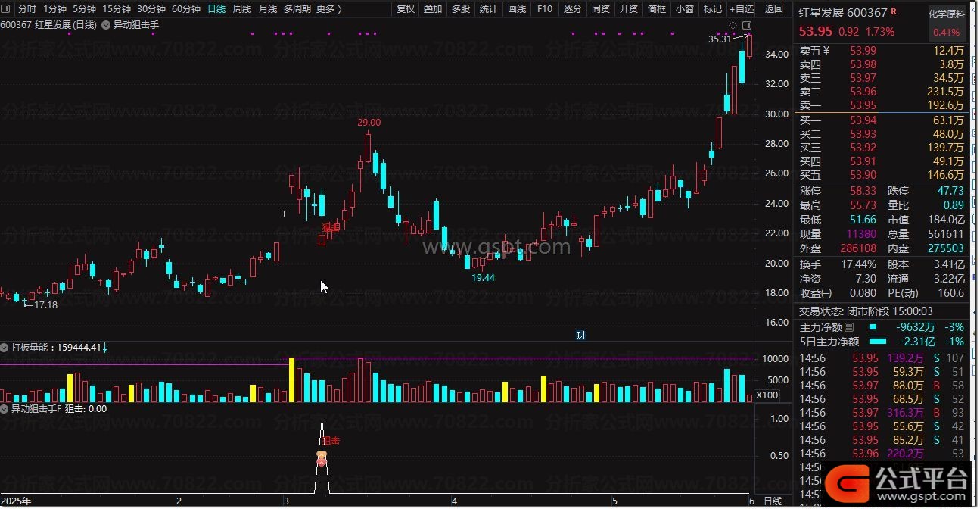Click the 主力净额 list icon

[x=849, y=327]
